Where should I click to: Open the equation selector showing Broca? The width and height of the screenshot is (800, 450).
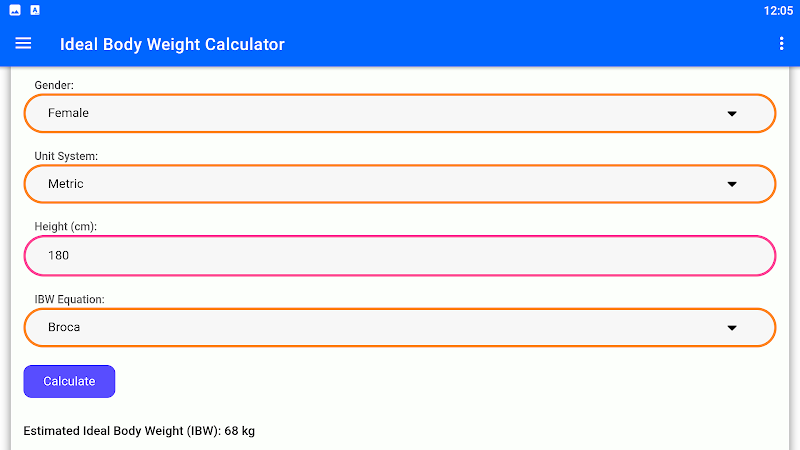tap(400, 328)
